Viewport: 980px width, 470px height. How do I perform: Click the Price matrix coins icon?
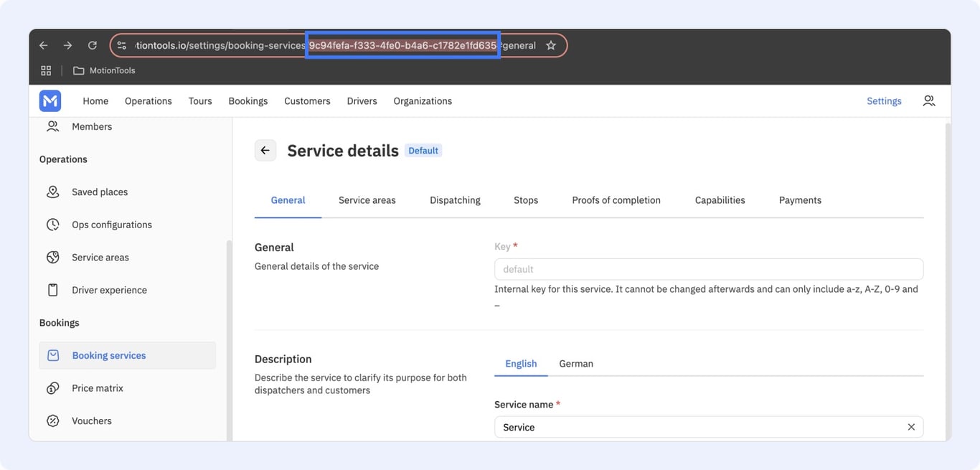(53, 388)
